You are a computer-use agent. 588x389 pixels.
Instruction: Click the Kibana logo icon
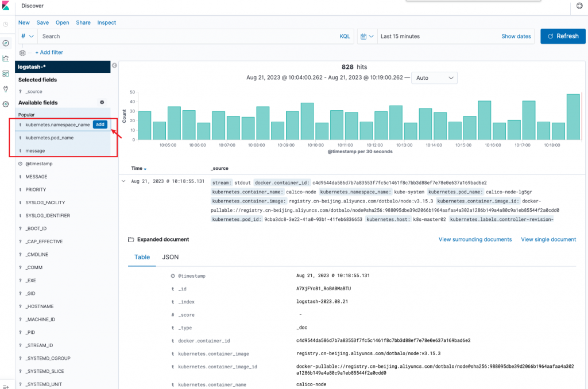coord(6,6)
